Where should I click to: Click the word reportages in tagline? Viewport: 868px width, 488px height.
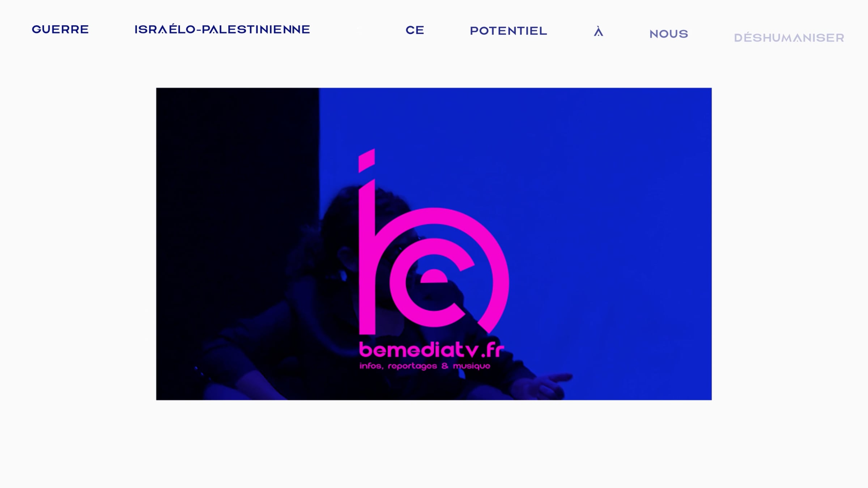[412, 367]
